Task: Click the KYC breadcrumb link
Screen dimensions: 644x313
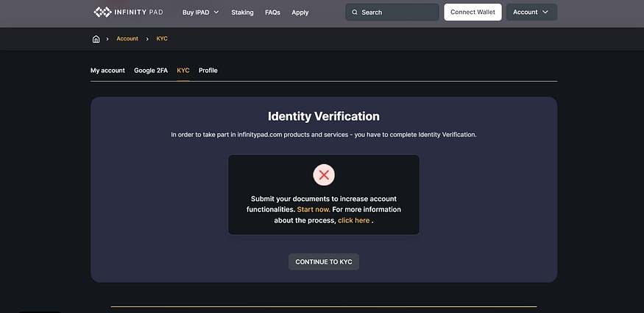Action: 162,38
